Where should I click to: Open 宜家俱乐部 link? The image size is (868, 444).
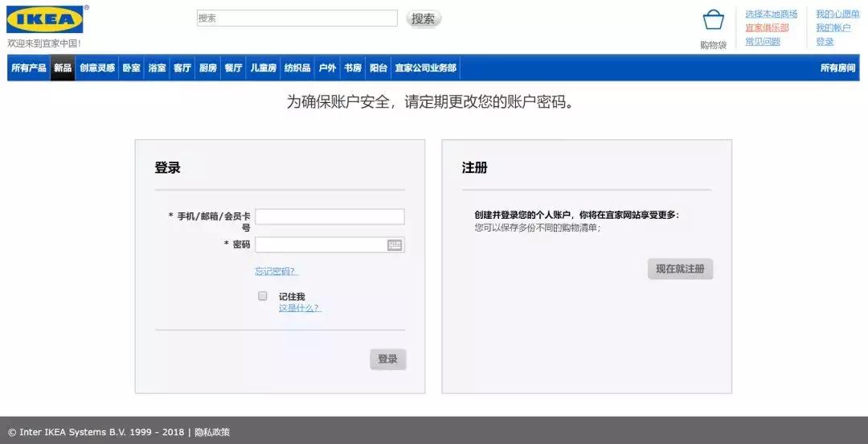(x=767, y=27)
